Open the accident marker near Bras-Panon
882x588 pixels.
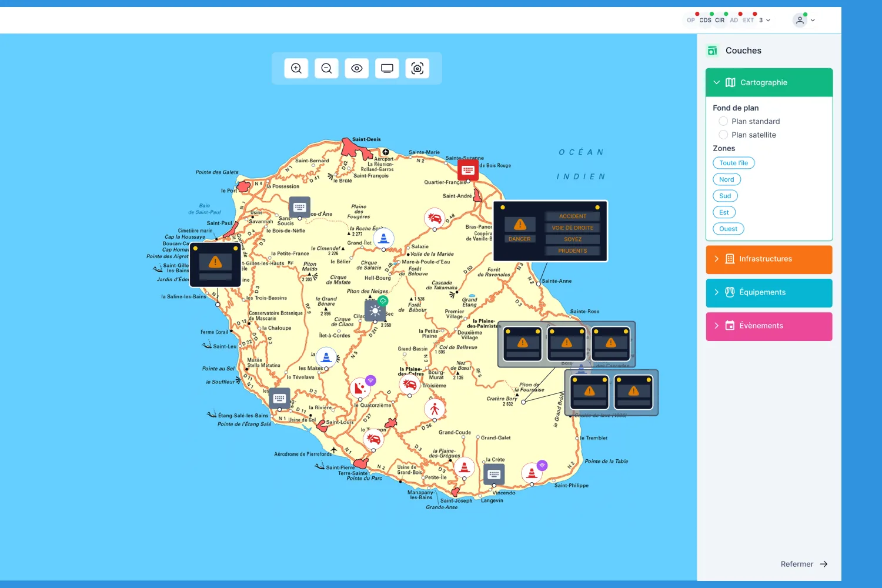click(x=435, y=219)
